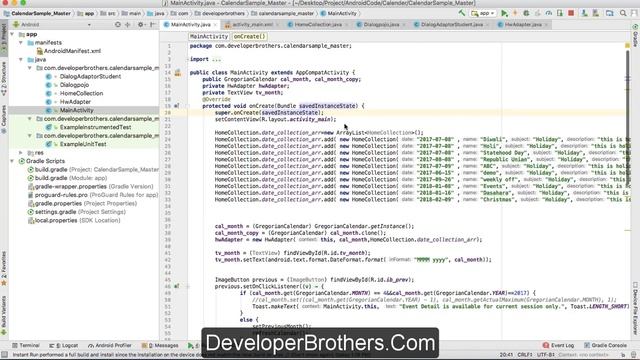Select DialogAdaptorStudent in the project tree
Viewport: 640px width, 360px height.
click(x=84, y=76)
